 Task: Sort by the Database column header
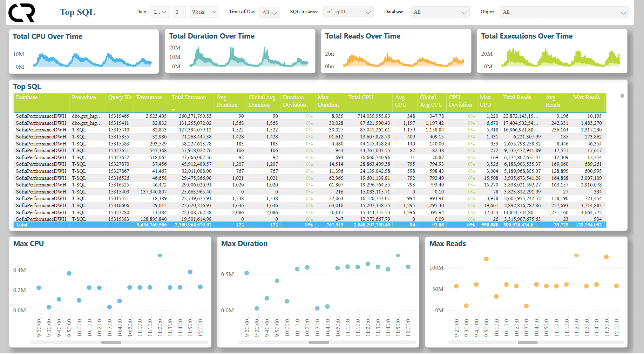(27, 97)
